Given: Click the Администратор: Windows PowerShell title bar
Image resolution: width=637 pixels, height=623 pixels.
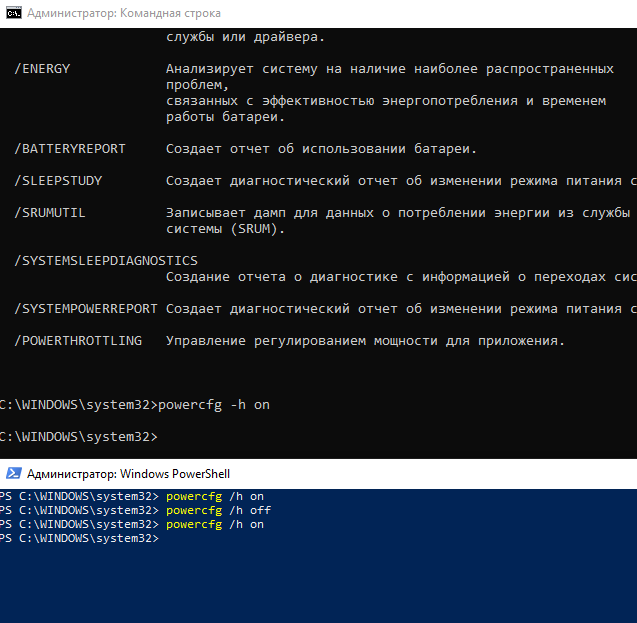Looking at the screenshot, I should 318,474.
